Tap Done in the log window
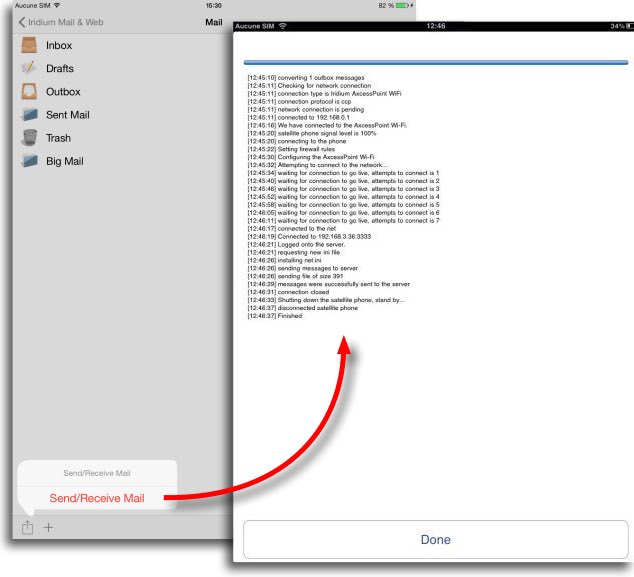The width and height of the screenshot is (634, 577). click(435, 539)
